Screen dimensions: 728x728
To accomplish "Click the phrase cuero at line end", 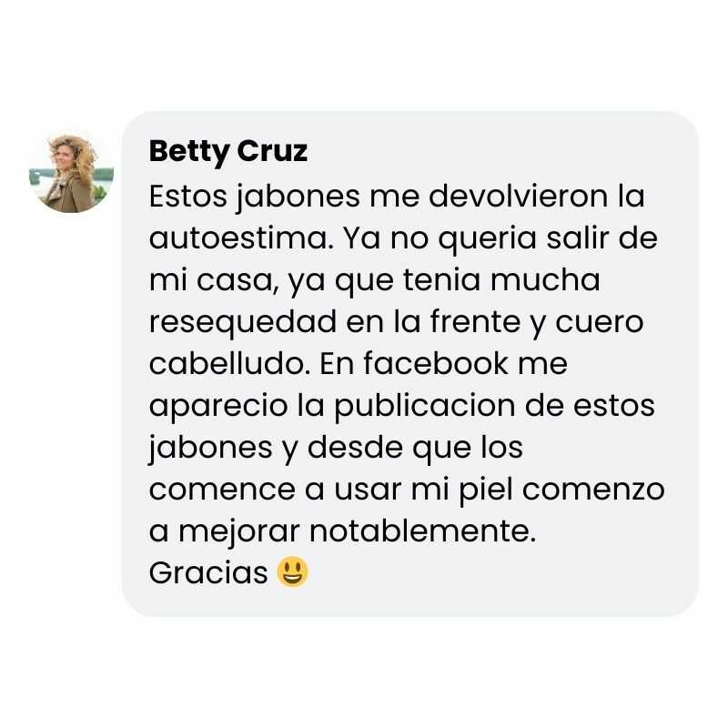I will pos(600,322).
